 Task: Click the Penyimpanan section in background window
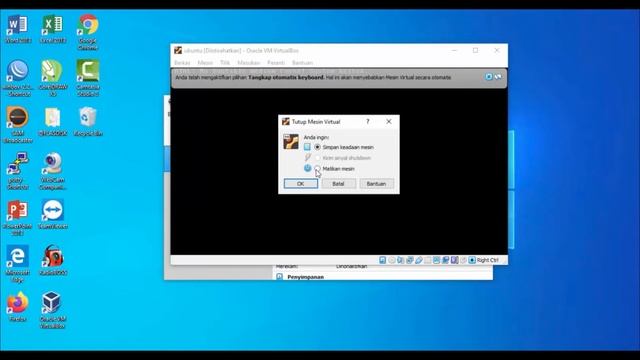coord(305,277)
